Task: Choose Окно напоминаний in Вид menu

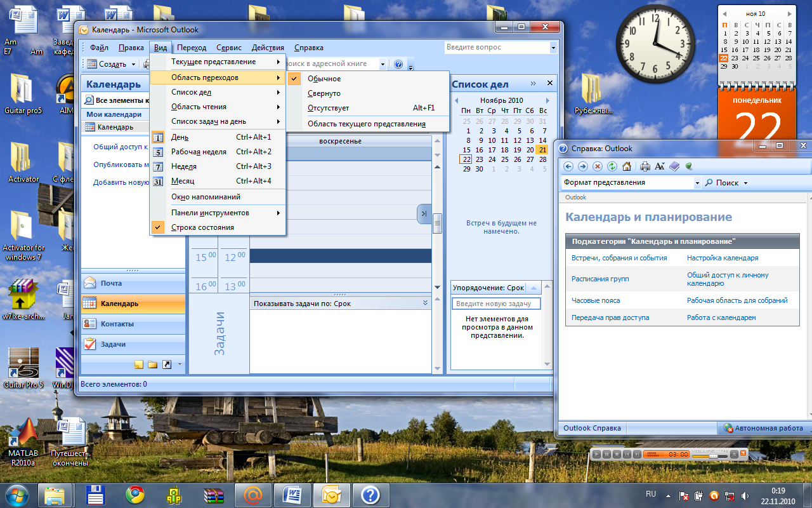Action: (x=218, y=197)
